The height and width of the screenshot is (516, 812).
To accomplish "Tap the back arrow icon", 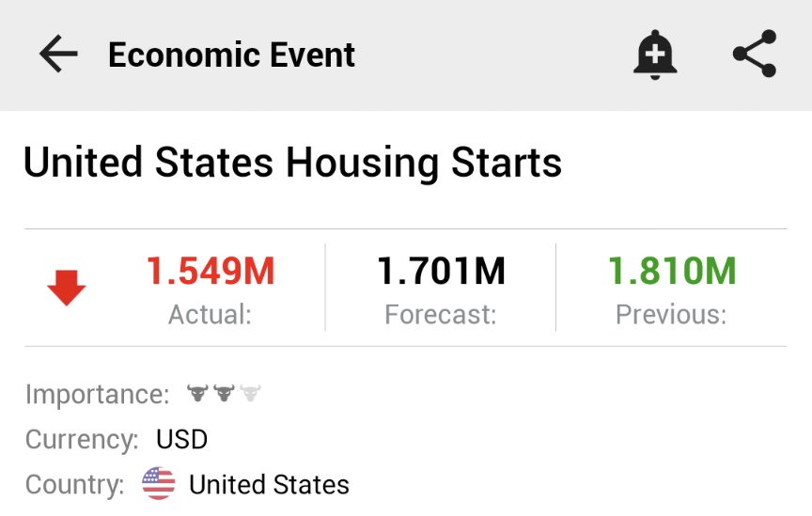I will pos(58,55).
